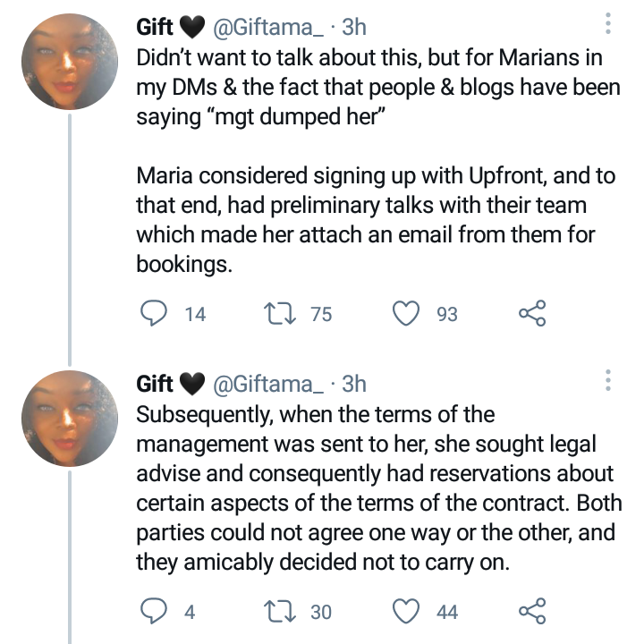Image resolution: width=644 pixels, height=644 pixels.
Task: Like the first tweet with 93 likes
Action: tap(408, 313)
